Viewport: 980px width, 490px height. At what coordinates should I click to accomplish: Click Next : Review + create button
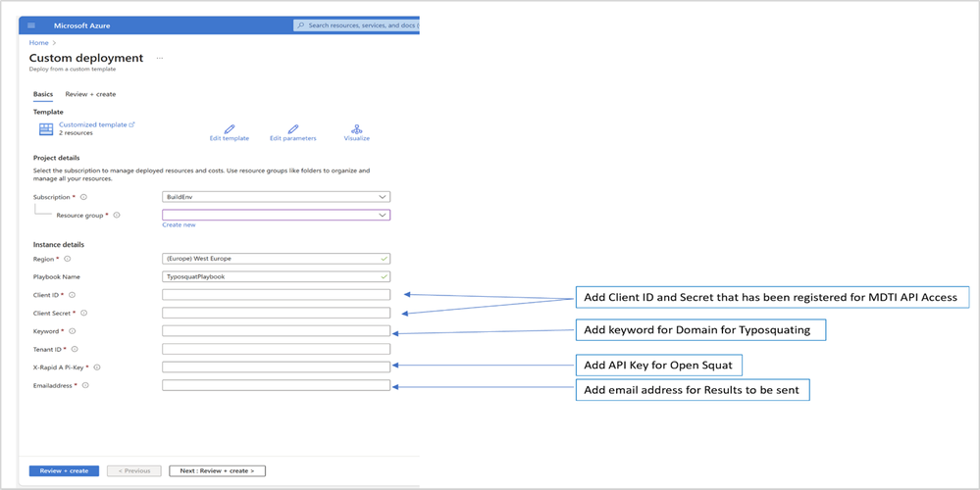(x=217, y=470)
